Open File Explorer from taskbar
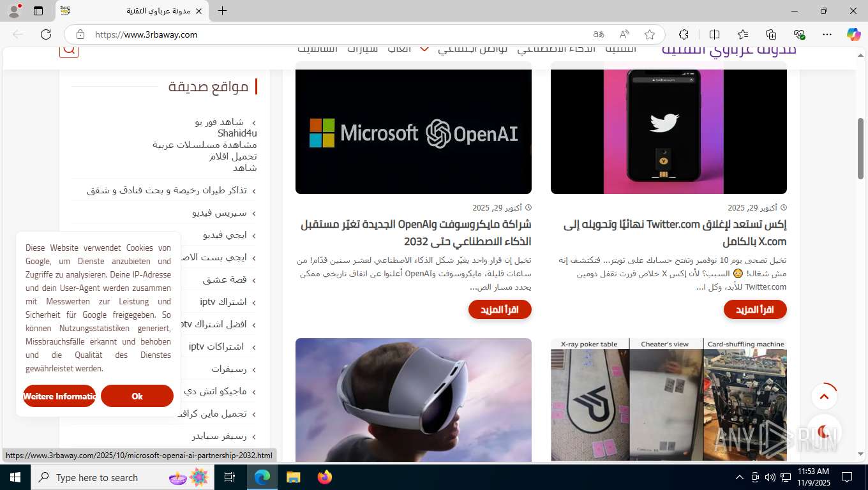 (x=293, y=477)
